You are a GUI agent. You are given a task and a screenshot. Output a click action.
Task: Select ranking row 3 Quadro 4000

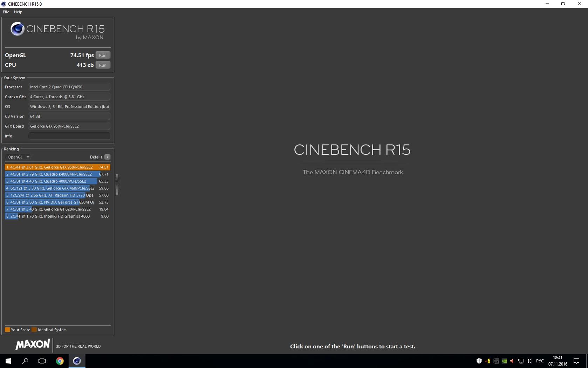[x=57, y=181]
